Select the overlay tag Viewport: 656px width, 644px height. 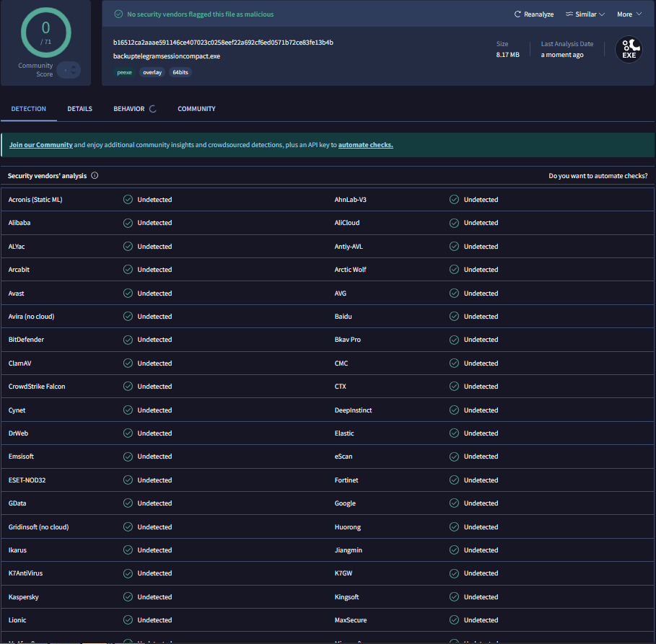click(x=152, y=72)
